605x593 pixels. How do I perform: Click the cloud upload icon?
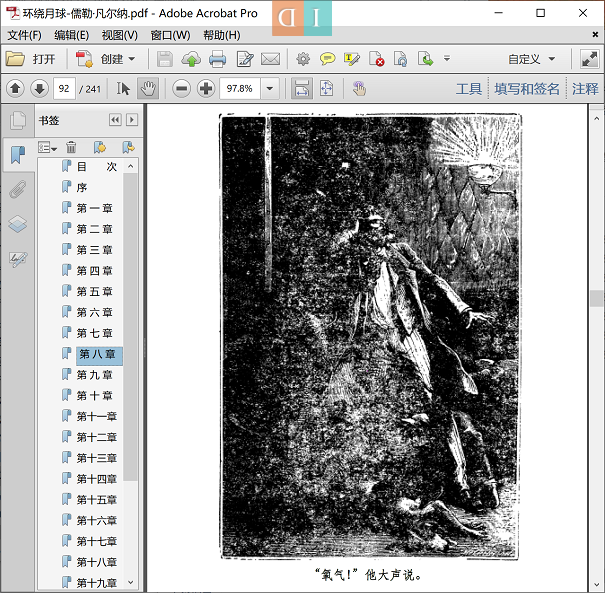191,59
